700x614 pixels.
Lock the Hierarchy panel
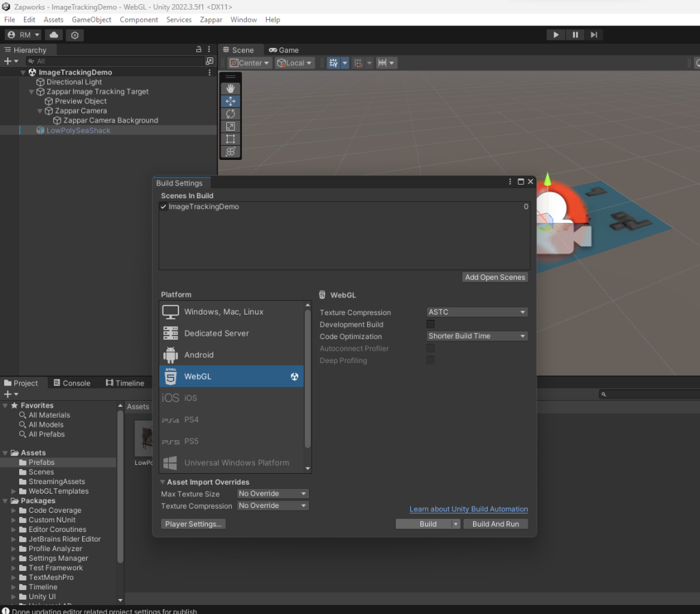pyautogui.click(x=199, y=49)
